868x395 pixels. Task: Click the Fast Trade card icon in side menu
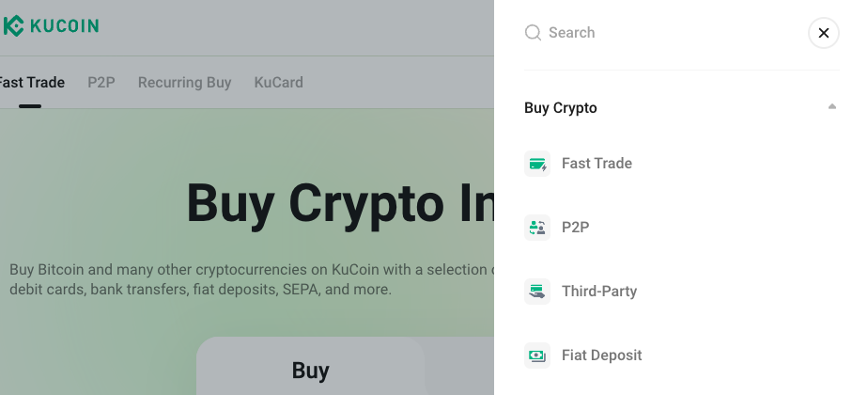point(537,164)
